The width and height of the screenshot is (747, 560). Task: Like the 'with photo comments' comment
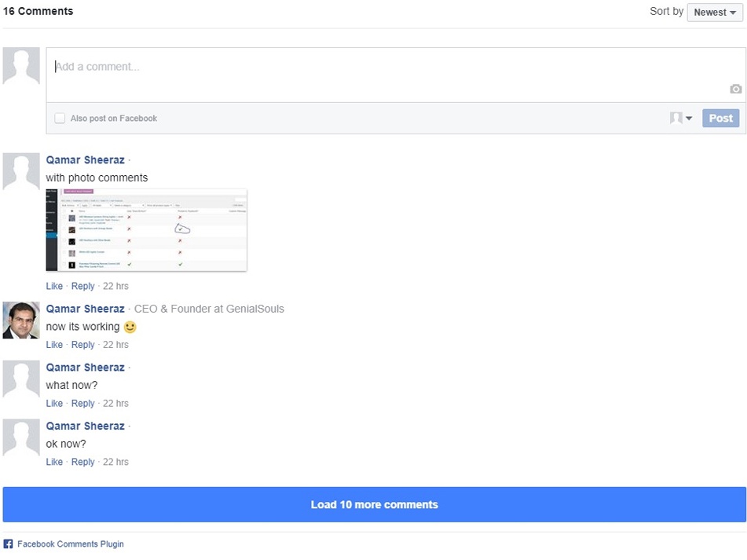[x=54, y=286]
